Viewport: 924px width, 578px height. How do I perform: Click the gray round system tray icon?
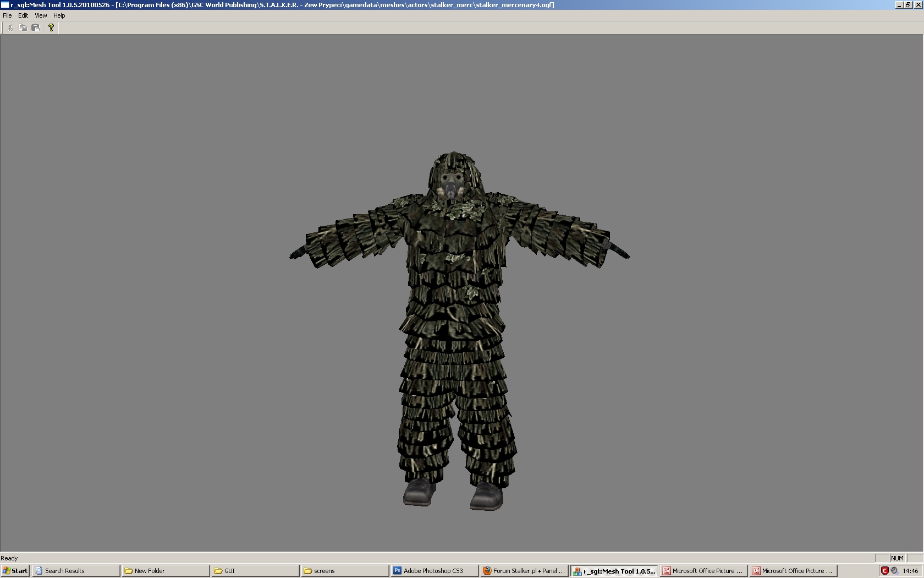(894, 571)
